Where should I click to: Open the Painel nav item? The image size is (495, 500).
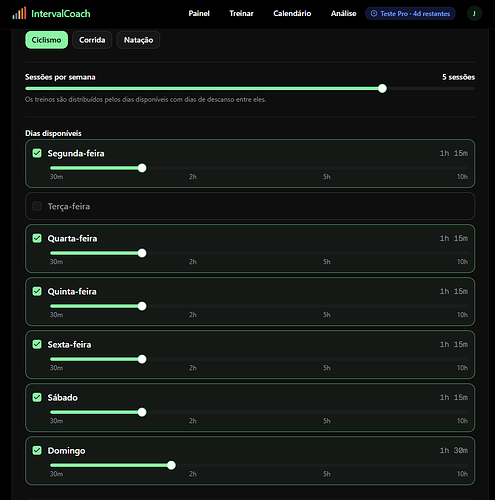tap(199, 14)
